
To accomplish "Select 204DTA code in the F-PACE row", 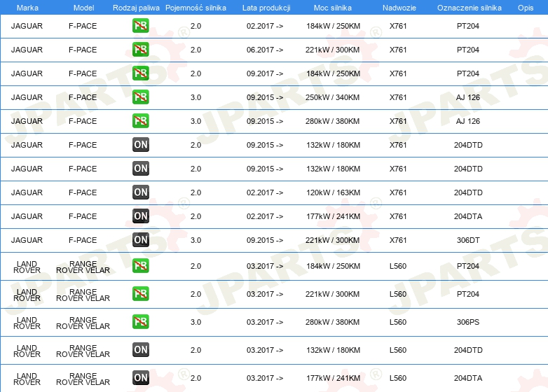I will pyautogui.click(x=468, y=216).
